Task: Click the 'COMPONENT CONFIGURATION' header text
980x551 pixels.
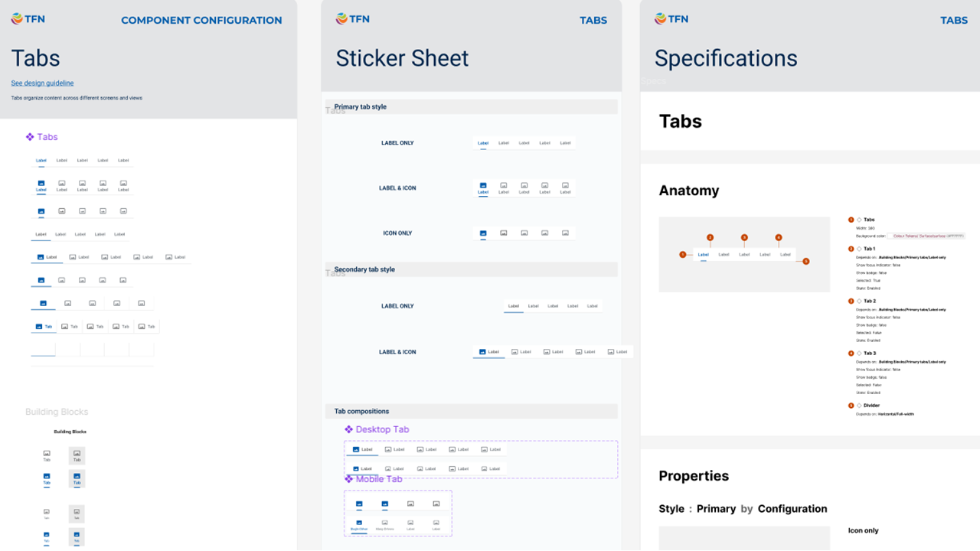Action: pos(201,21)
